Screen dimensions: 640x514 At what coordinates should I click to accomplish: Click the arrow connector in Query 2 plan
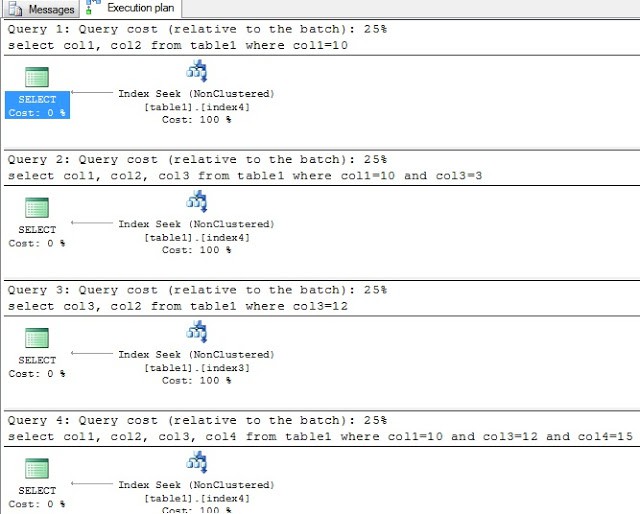(x=92, y=224)
